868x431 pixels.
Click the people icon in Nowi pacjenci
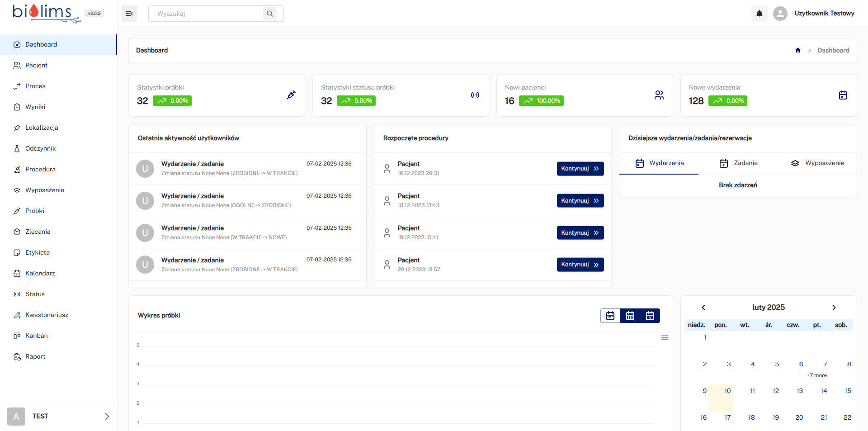tap(659, 95)
